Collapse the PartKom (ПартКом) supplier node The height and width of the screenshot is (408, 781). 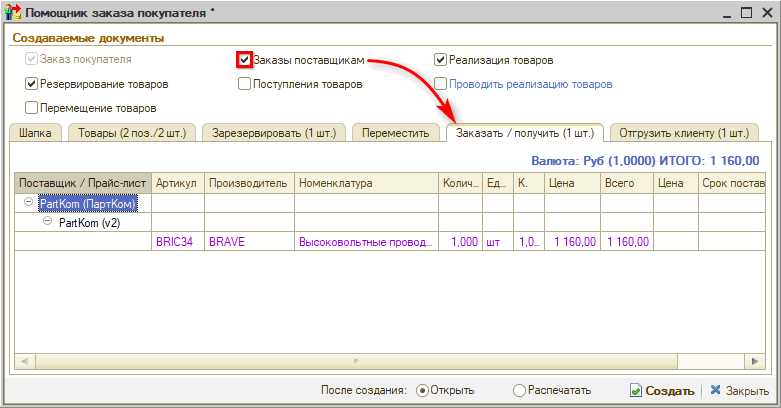tap(27, 204)
